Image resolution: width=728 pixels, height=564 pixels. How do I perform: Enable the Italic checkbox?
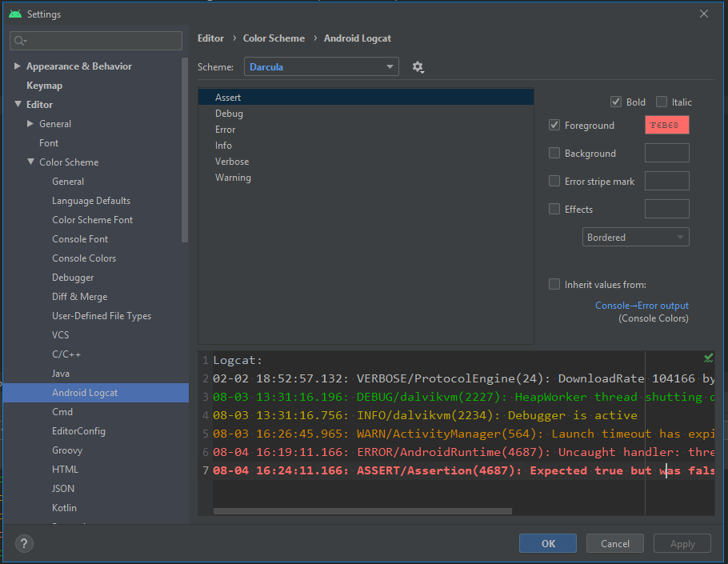[x=661, y=102]
